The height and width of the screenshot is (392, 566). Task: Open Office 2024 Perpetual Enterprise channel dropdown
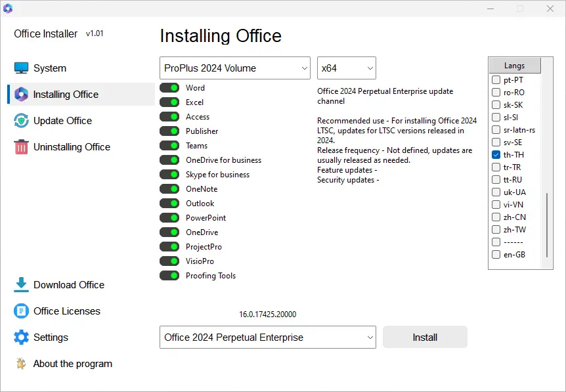coord(268,337)
